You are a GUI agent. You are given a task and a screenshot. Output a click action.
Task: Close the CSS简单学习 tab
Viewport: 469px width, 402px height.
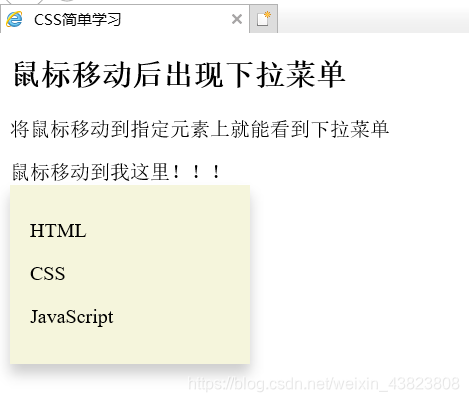(237, 19)
